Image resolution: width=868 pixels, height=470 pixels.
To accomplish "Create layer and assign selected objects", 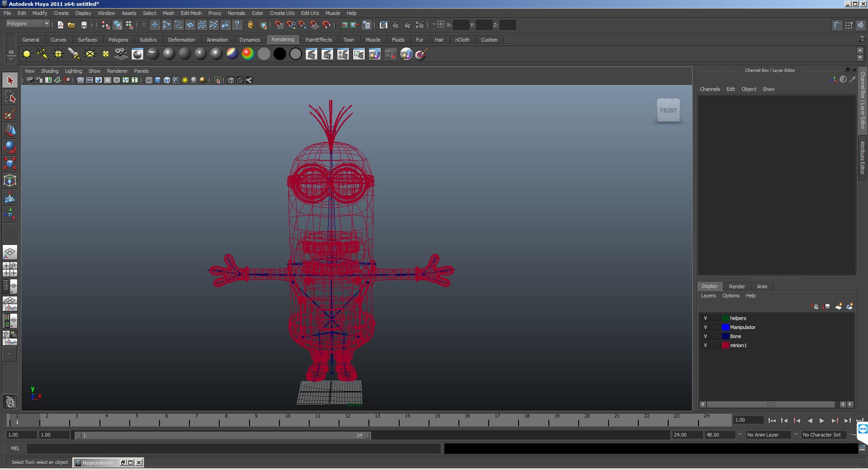I will [x=849, y=306].
